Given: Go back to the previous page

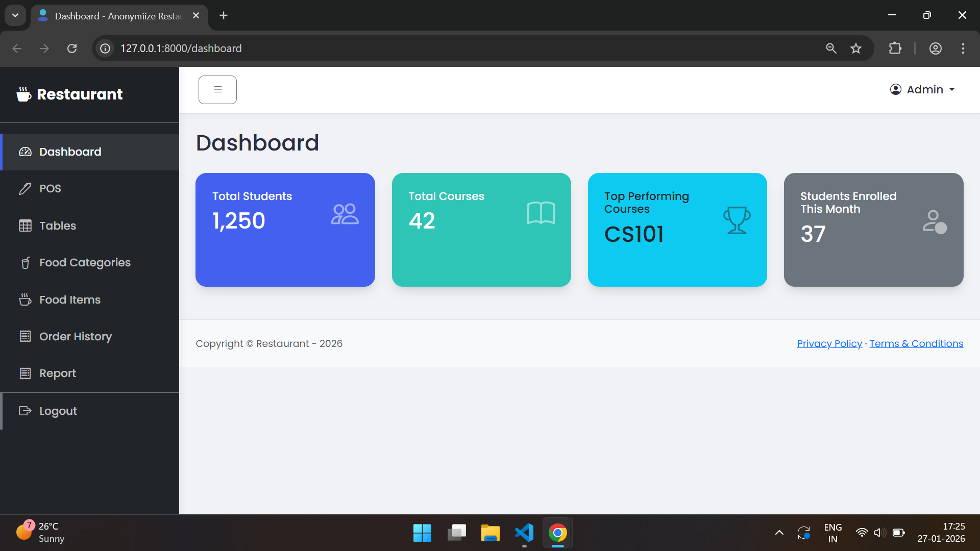Looking at the screenshot, I should point(17,48).
